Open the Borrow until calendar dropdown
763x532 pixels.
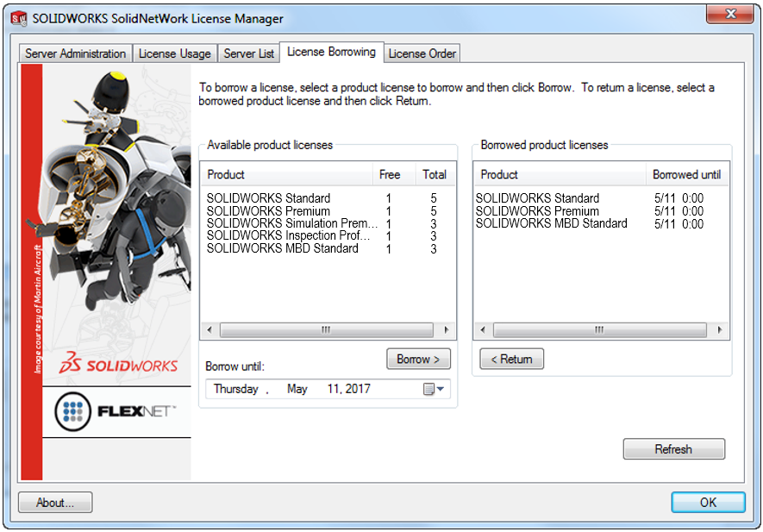(x=434, y=389)
